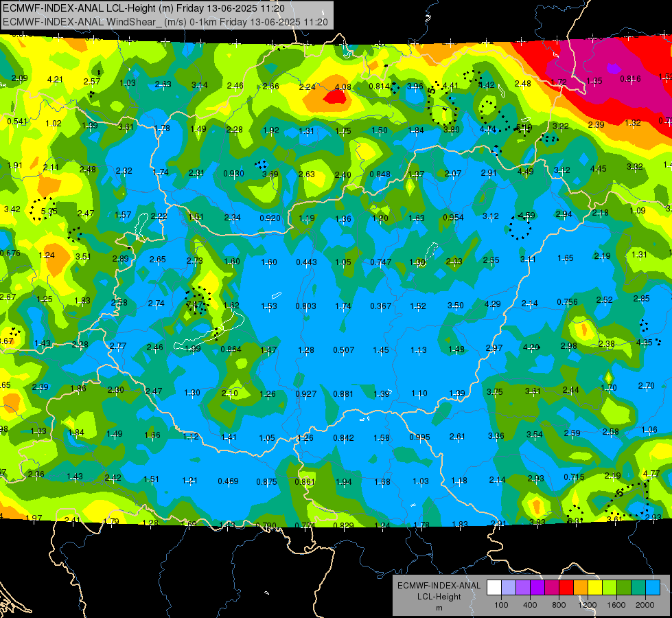Click the LCL-Height title line at top
The height and width of the screenshot is (618, 672).
(143, 8)
